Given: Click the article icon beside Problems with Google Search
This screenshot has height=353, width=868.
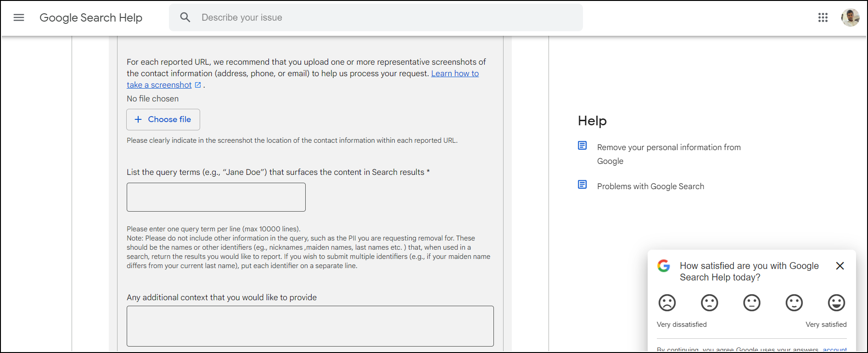Looking at the screenshot, I should point(582,185).
